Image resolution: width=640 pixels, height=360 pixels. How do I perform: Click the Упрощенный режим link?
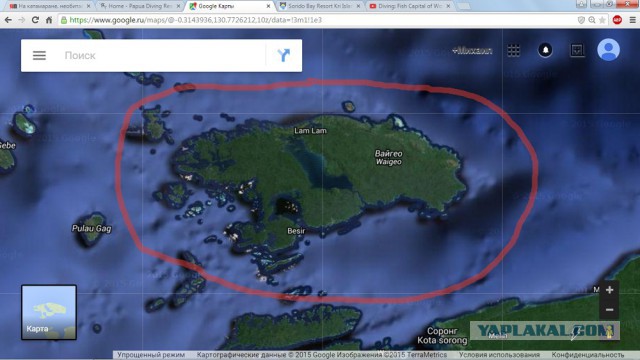pyautogui.click(x=151, y=355)
